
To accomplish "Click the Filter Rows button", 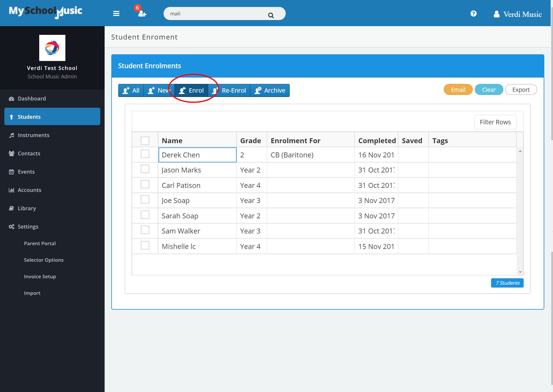I will [x=495, y=122].
